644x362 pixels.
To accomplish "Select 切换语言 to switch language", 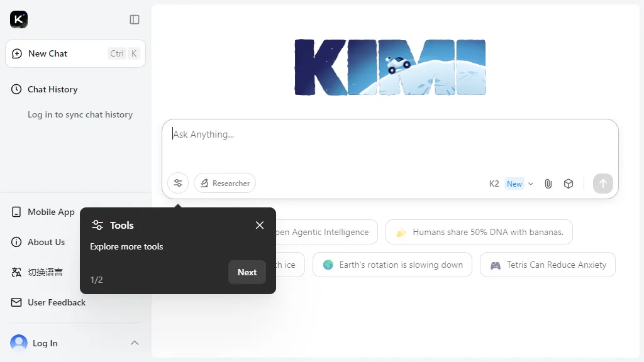I will click(x=46, y=272).
